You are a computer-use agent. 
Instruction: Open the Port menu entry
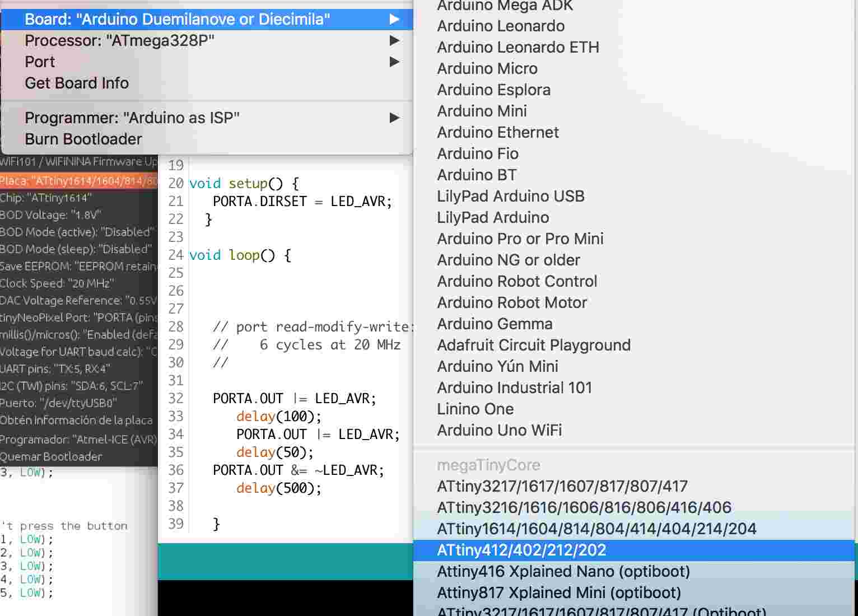click(207, 62)
